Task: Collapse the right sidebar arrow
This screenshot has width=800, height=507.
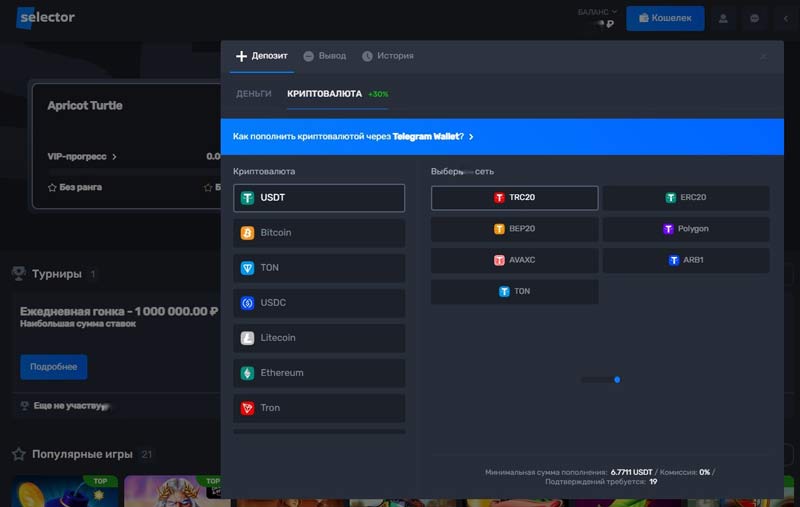Action: tap(785, 18)
